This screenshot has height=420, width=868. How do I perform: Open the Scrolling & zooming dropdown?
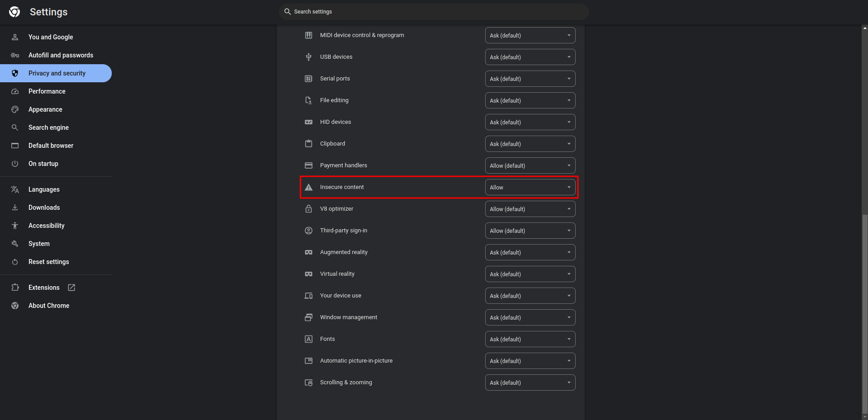530,382
